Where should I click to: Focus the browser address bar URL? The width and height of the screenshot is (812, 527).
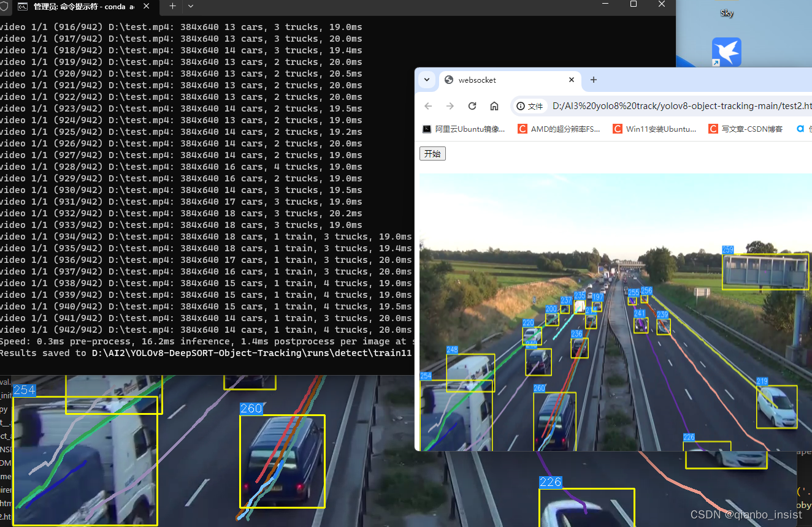pos(681,106)
